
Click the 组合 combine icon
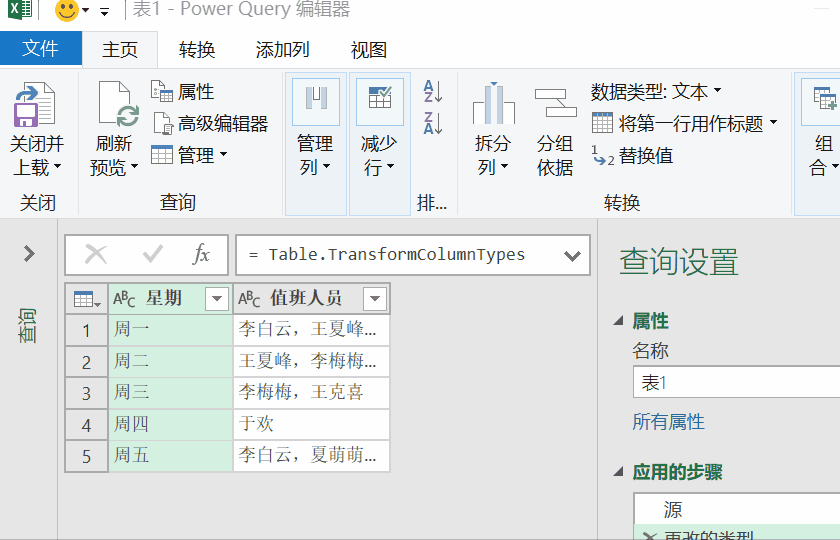tap(824, 102)
